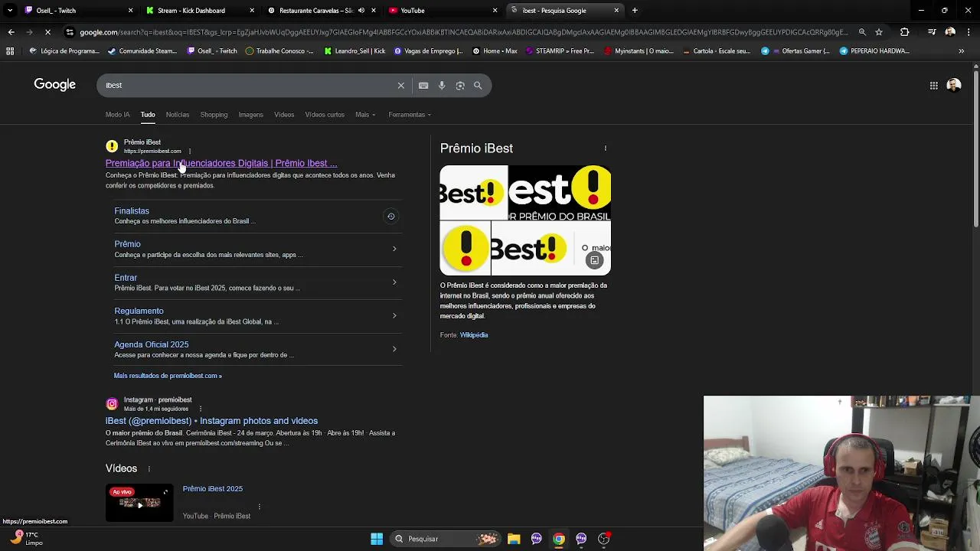
Task: Open Windows Start menu
Action: point(377,539)
